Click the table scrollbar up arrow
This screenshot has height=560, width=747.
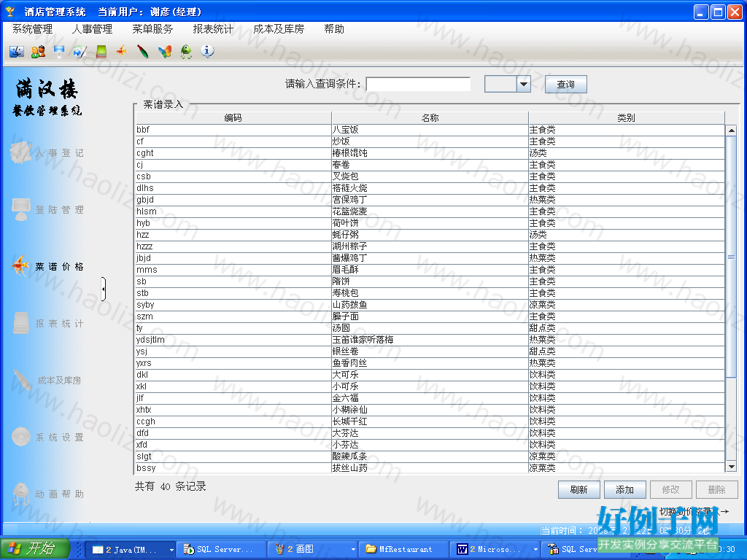[x=731, y=130]
